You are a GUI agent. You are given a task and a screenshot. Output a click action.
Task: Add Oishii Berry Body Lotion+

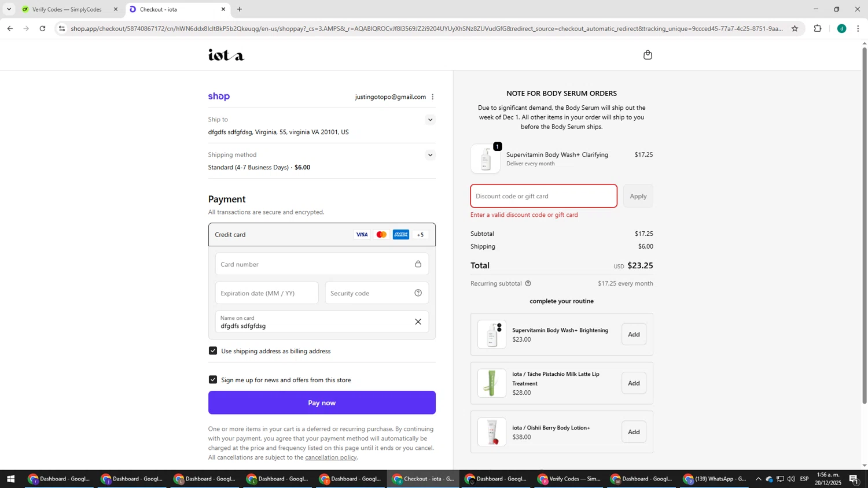pyautogui.click(x=634, y=432)
